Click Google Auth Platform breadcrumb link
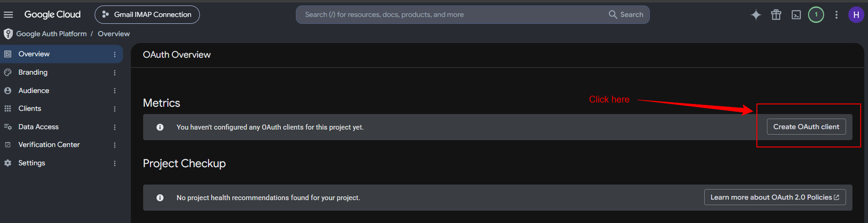Screen dimensions: 868x223 click(x=51, y=34)
